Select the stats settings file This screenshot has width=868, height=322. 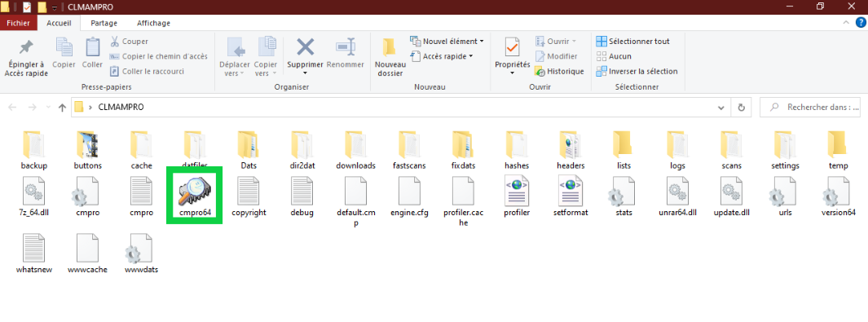click(x=623, y=197)
